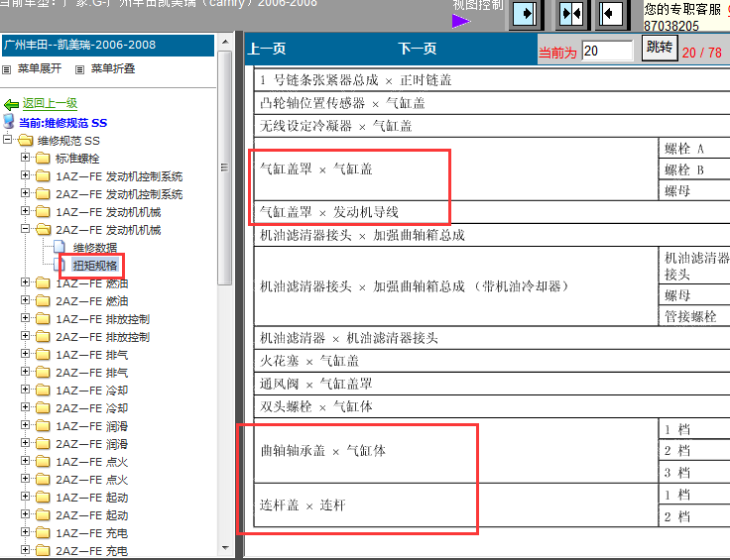Open the 2AZ-FE 起动 folder
This screenshot has height=560, width=730.
(x=91, y=515)
